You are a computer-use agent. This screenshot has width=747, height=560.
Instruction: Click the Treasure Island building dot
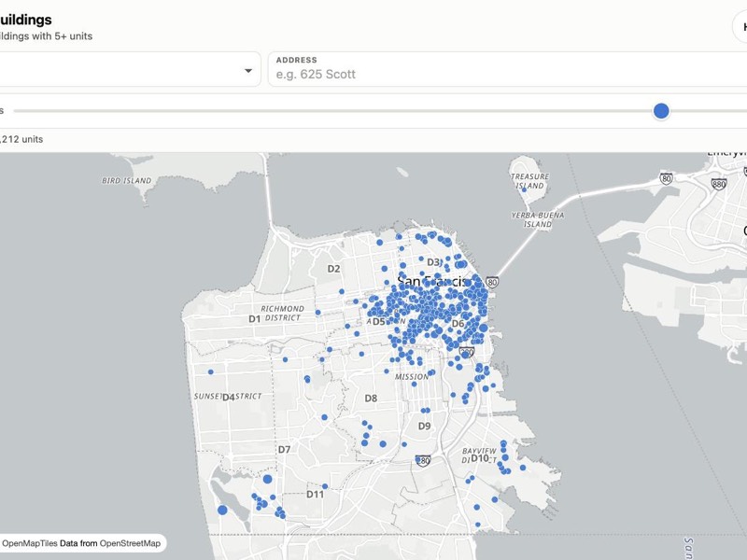(x=524, y=189)
